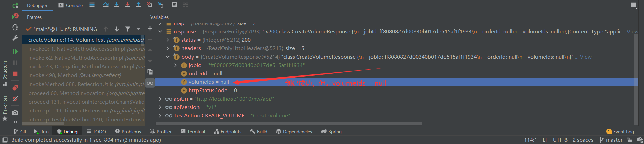The height and width of the screenshot is (144, 644).
Task: Select frame invokeMethod:688, ReflectionUtils
Action: coord(83,84)
